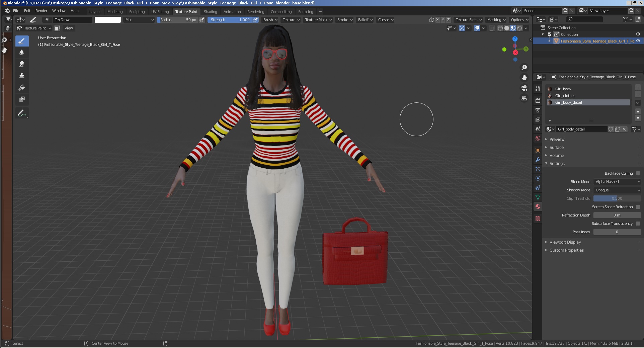The width and height of the screenshot is (644, 348).
Task: Expand the Viewport Display panel
Action: (565, 242)
